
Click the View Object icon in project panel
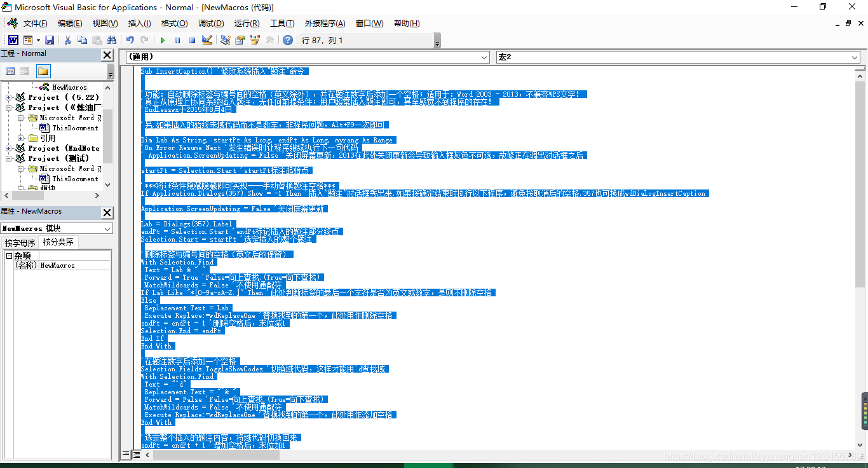coord(24,71)
